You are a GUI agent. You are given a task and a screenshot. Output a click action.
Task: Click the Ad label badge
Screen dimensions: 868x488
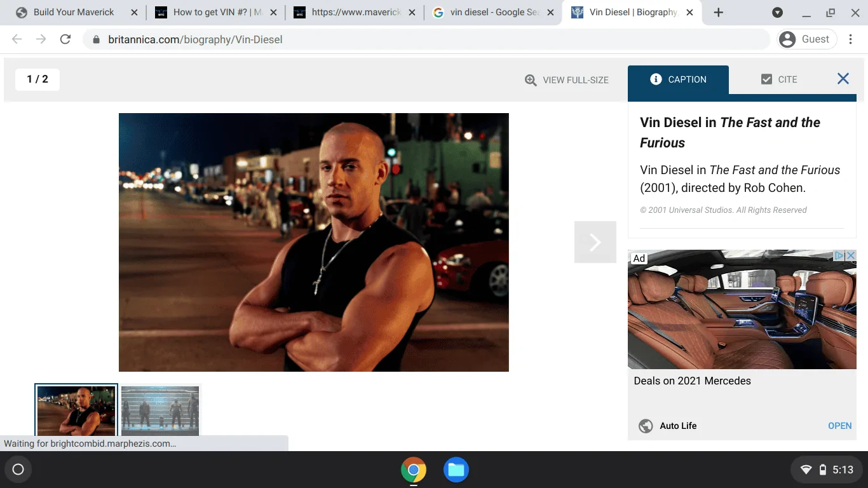[x=639, y=258]
